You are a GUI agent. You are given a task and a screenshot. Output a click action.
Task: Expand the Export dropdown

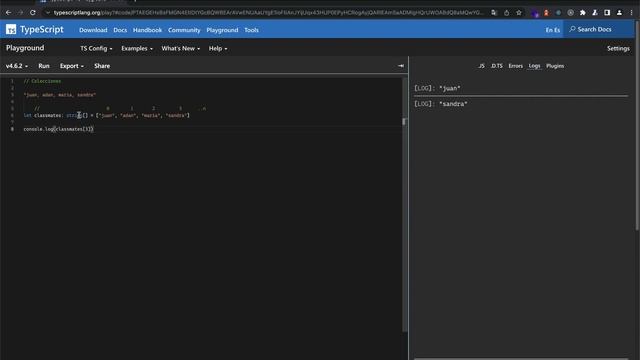click(71, 66)
